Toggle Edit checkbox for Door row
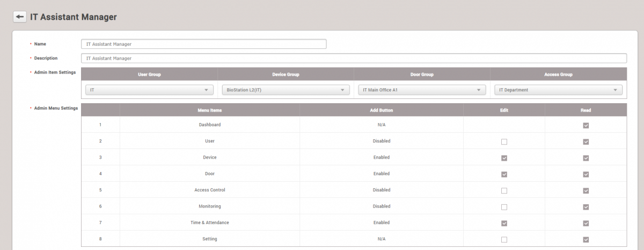This screenshot has width=644, height=250. coord(504,174)
